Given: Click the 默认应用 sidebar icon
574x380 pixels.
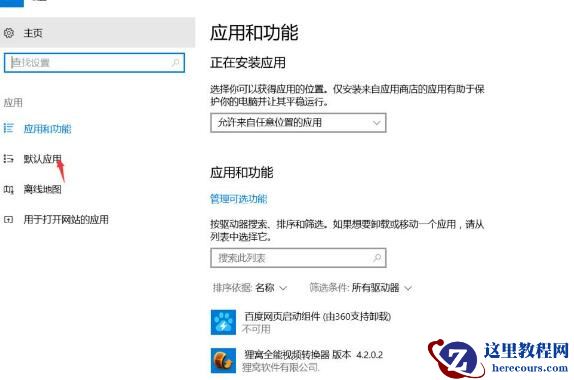Looking at the screenshot, I should point(8,159).
